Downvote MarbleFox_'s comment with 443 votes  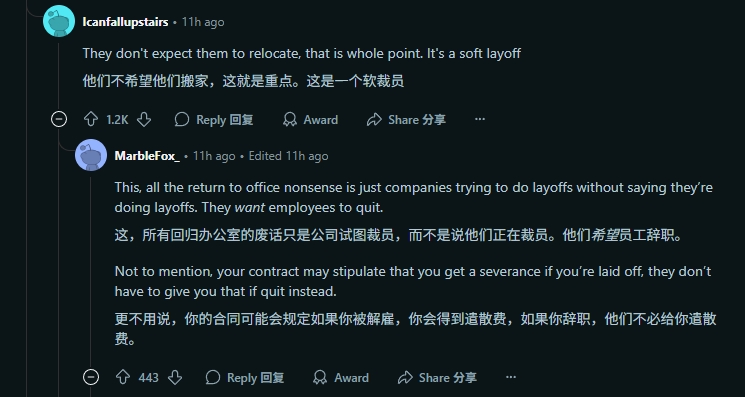[175, 378]
